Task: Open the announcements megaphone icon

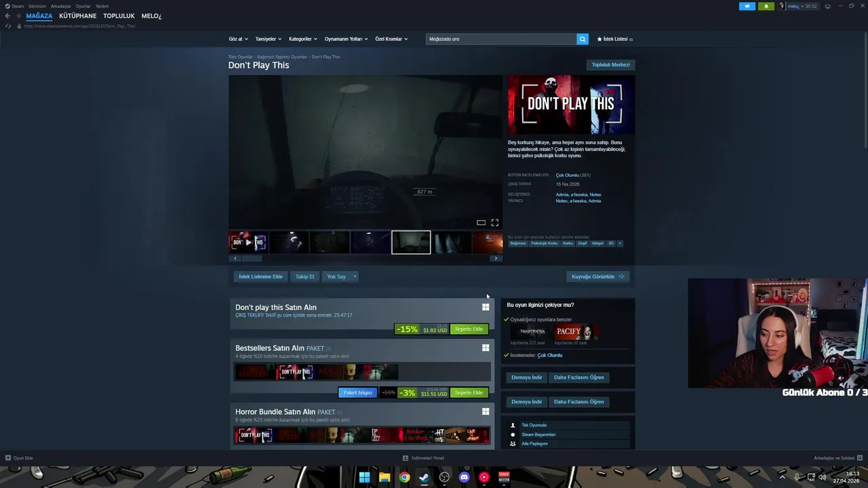Action: click(747, 6)
